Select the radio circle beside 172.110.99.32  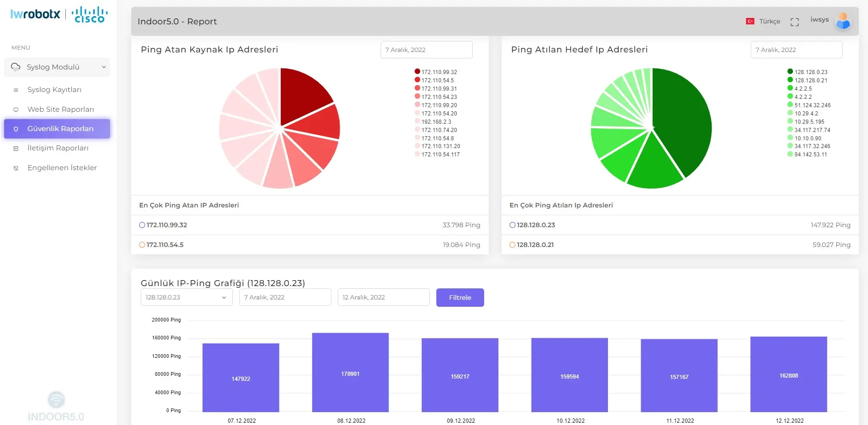142,225
